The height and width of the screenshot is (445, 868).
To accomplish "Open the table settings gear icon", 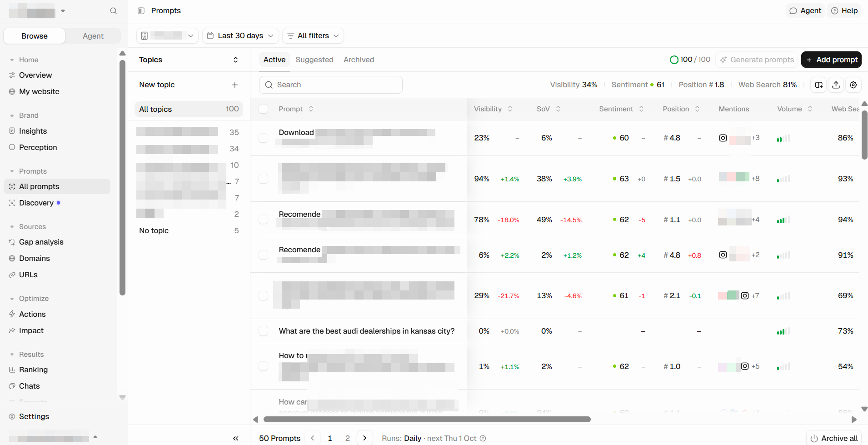I will click(853, 85).
